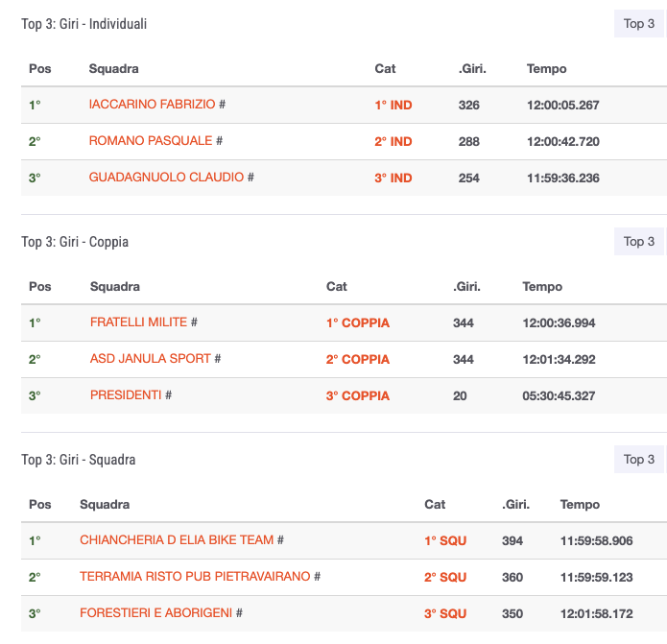
Task: Select the 2° SQU category link
Action: click(445, 577)
